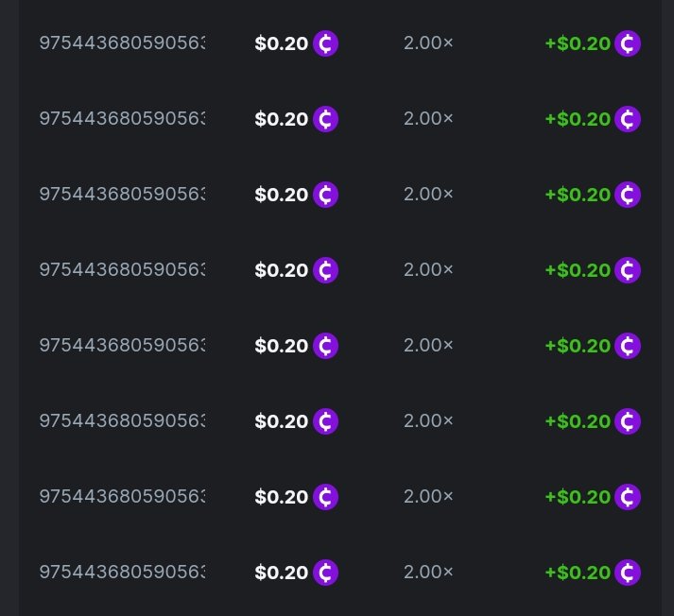Click the fifth row's payout coin icon

(x=628, y=346)
